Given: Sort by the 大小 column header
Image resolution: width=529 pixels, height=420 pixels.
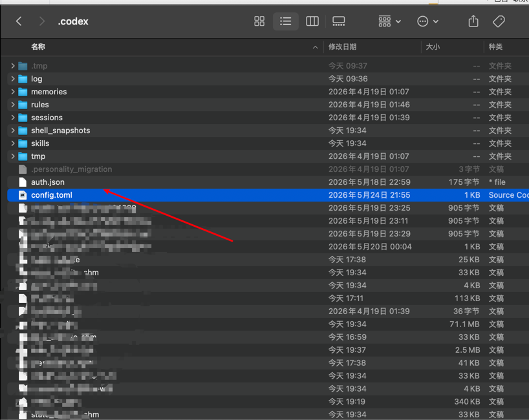Looking at the screenshot, I should tap(433, 47).
